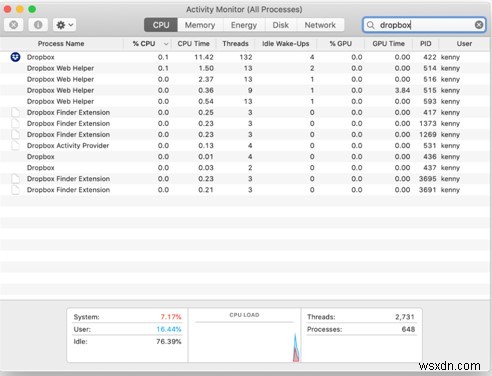Select Dropbox Finder Extension PID 1269

click(245, 134)
